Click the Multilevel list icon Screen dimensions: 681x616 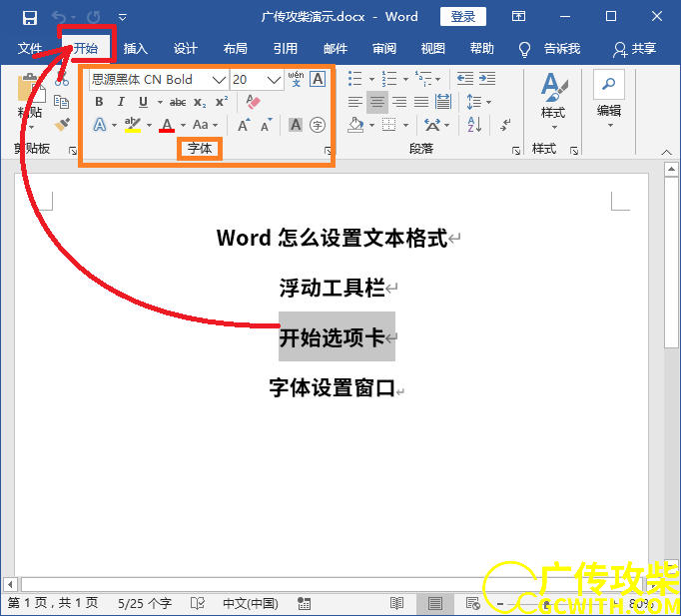[423, 79]
